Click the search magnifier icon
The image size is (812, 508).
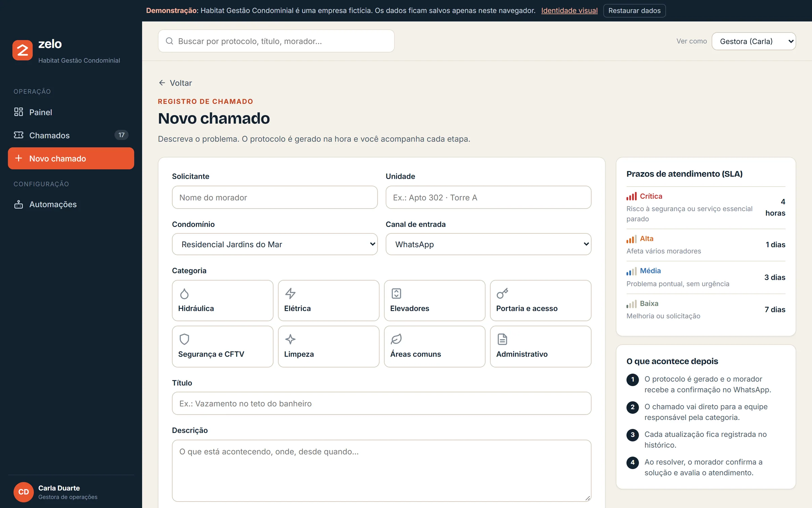170,41
